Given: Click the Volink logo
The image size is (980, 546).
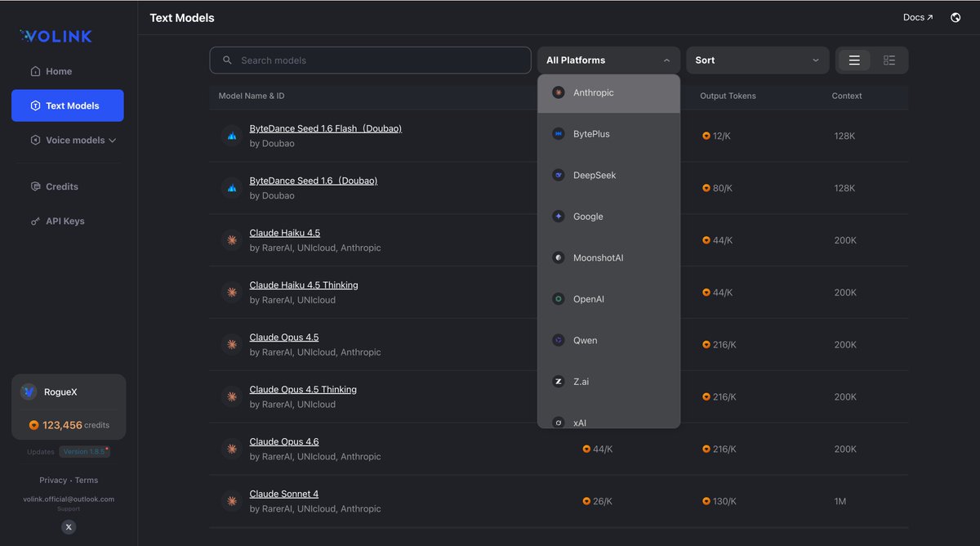Looking at the screenshot, I should (56, 36).
